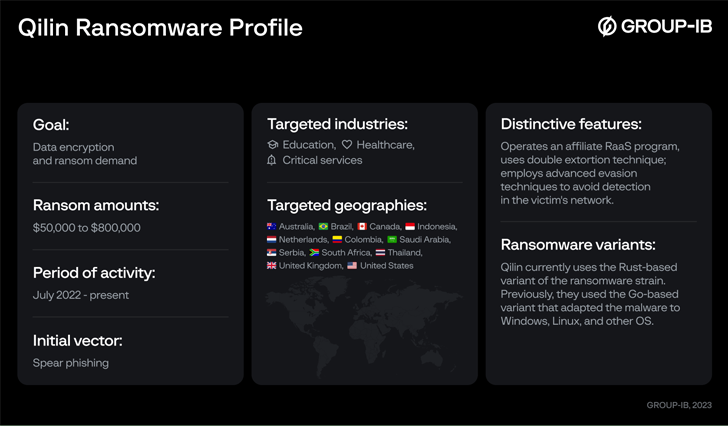
Task: Select the Colombia flag icon
Action: 337,240
